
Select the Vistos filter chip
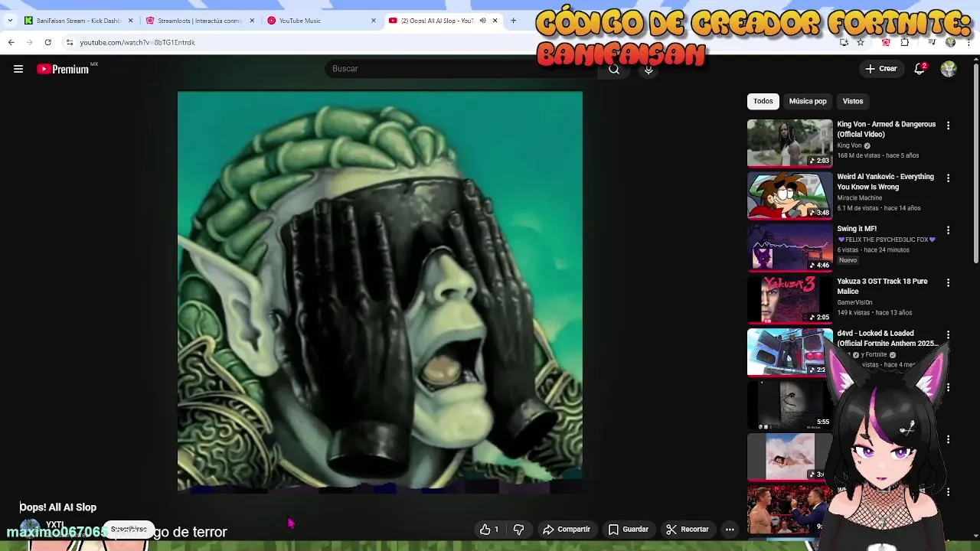point(853,101)
